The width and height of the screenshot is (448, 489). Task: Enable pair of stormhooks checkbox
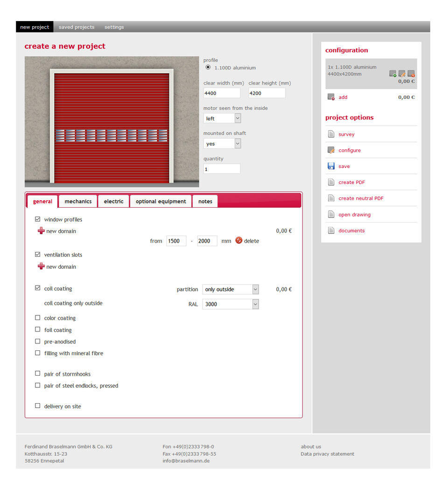point(38,374)
